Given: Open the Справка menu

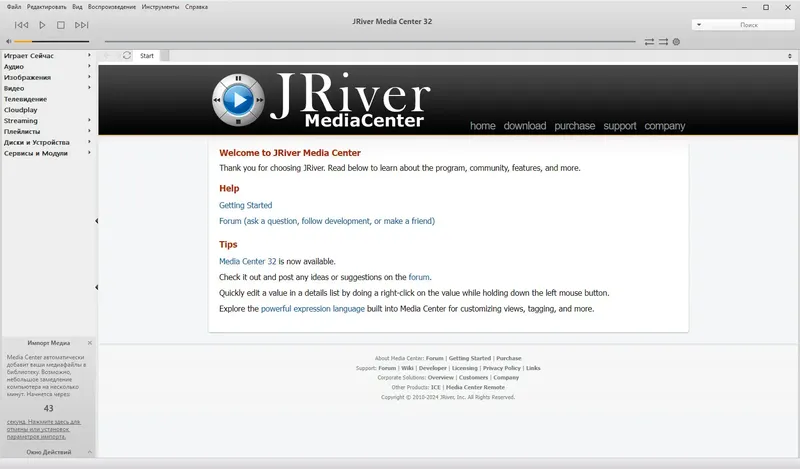Looking at the screenshot, I should (196, 7).
